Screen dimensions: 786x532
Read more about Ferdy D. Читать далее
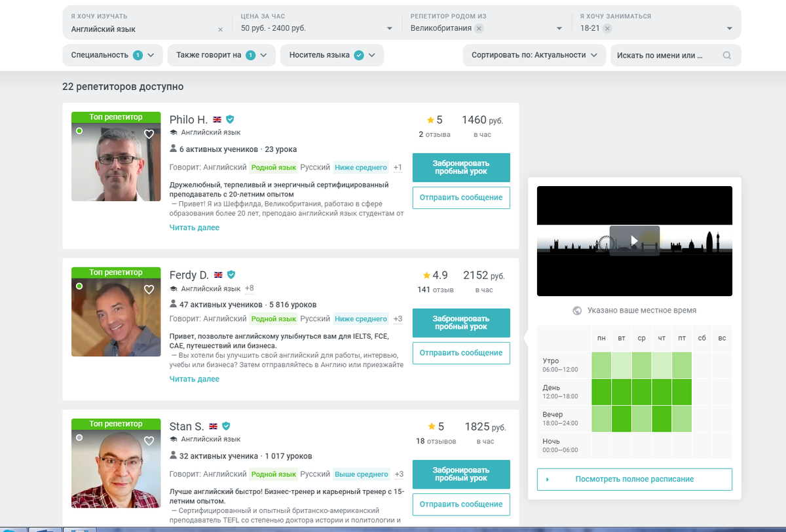pos(195,379)
